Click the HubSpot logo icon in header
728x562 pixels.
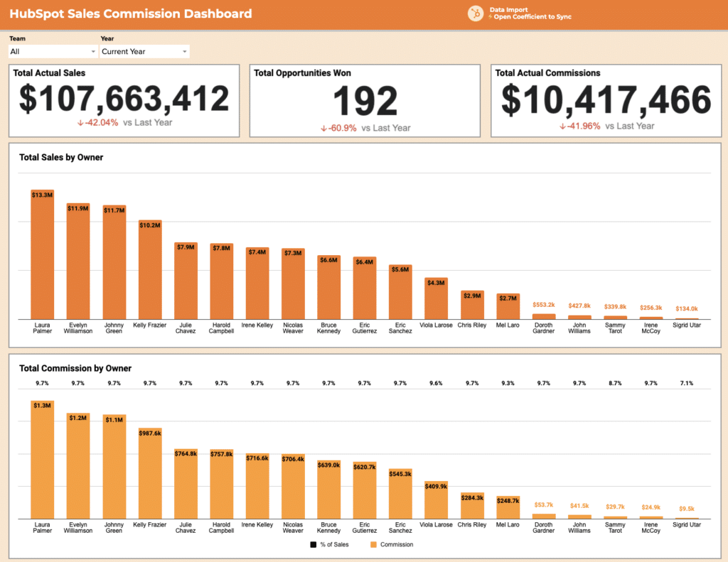click(476, 13)
